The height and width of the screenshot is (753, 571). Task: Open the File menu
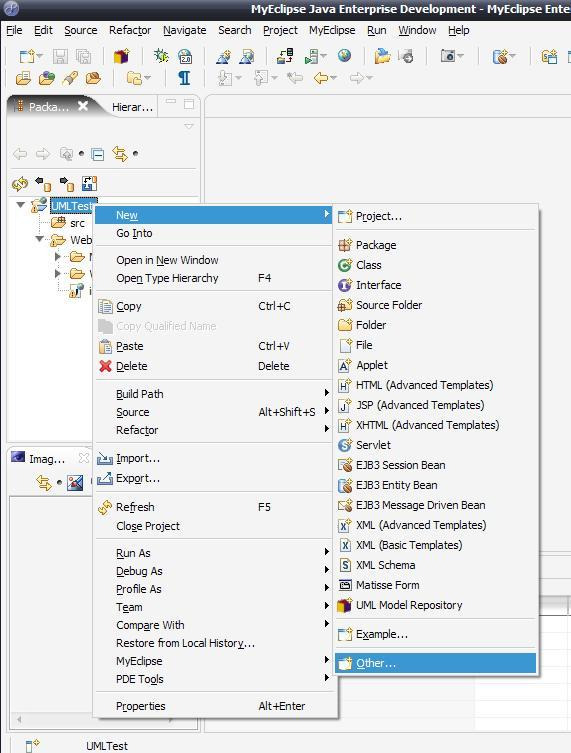tap(14, 30)
